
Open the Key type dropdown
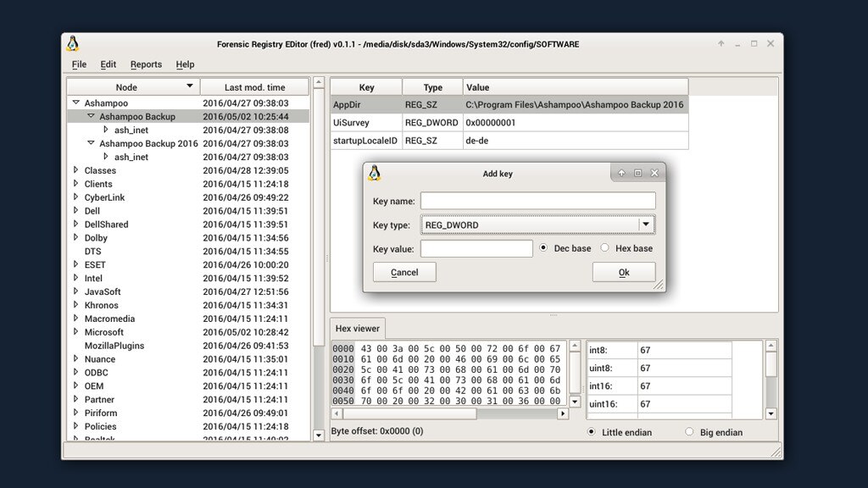pos(646,225)
